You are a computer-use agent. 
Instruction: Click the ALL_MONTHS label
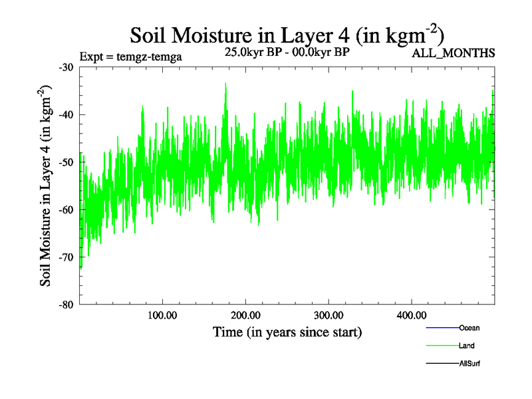click(454, 53)
